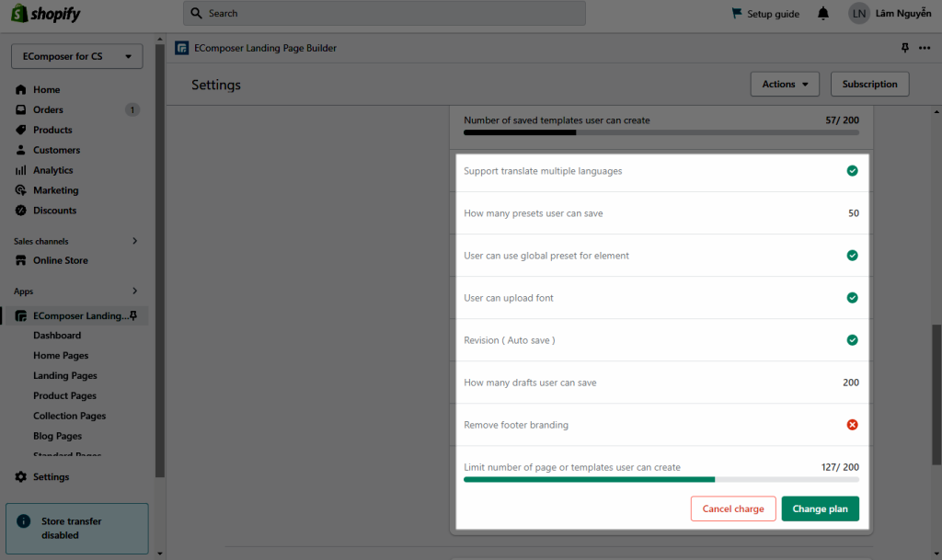The height and width of the screenshot is (560, 942).
Task: Go to Home in sidebar
Action: pyautogui.click(x=46, y=89)
